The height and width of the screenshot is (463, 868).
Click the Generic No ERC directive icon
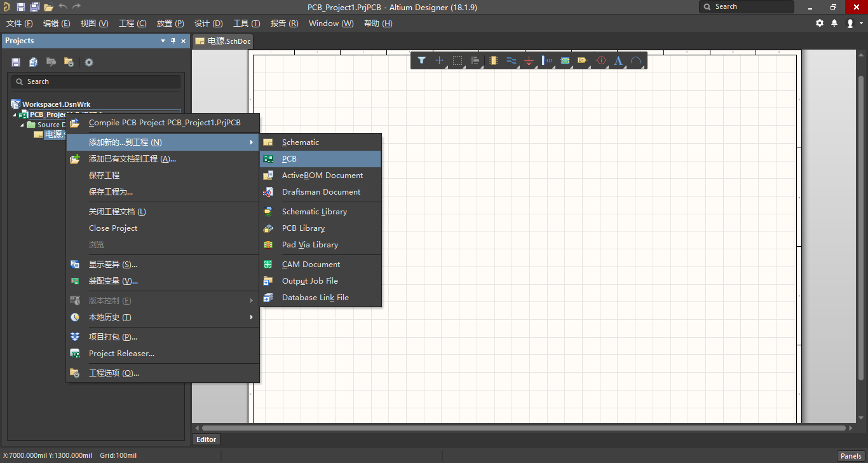click(x=600, y=60)
